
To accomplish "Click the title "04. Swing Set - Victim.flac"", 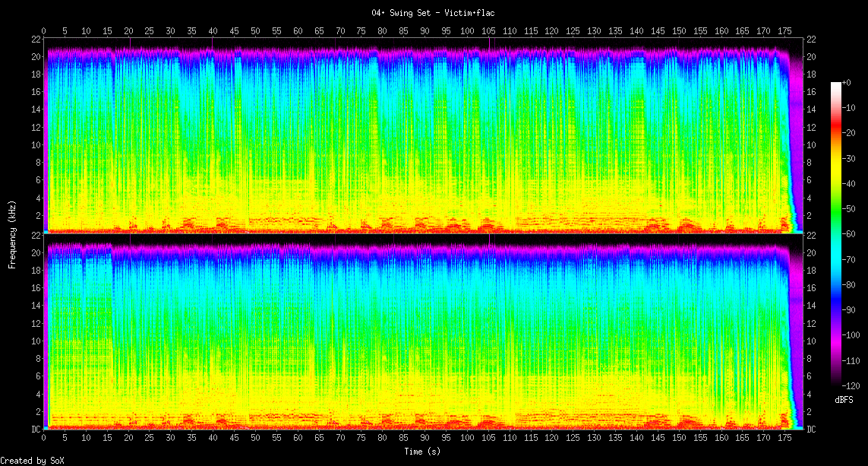I will pyautogui.click(x=434, y=13).
